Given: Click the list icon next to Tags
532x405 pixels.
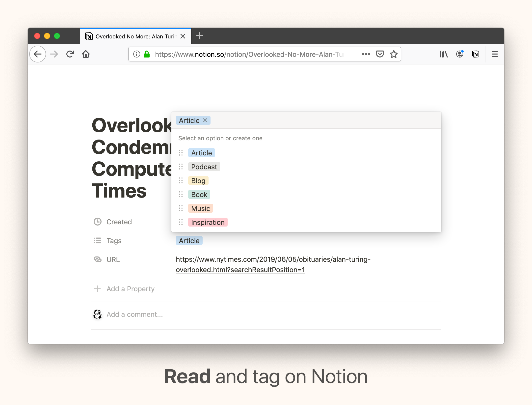Looking at the screenshot, I should (x=98, y=240).
